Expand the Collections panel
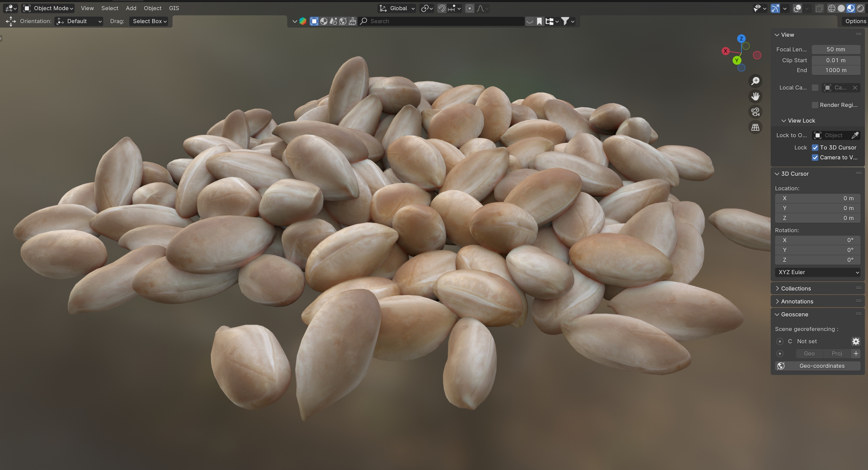 [796, 288]
